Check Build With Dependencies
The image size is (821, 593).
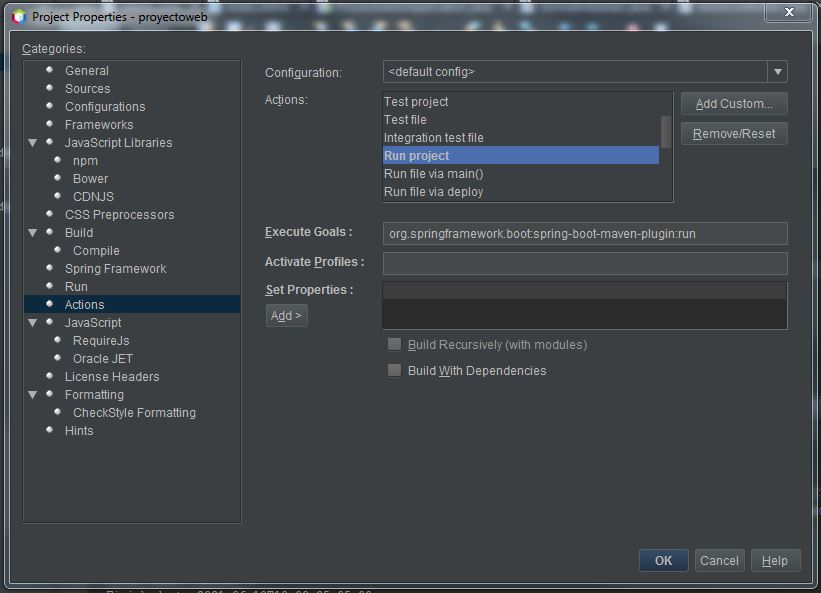point(394,370)
